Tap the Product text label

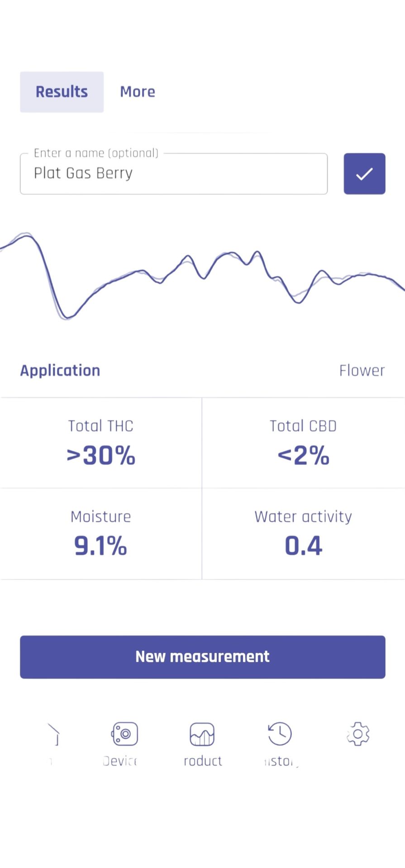coord(203,761)
